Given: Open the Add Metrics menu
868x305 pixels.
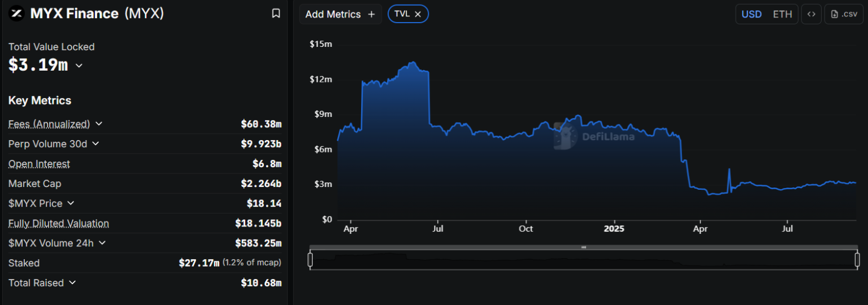Looking at the screenshot, I should pos(340,14).
